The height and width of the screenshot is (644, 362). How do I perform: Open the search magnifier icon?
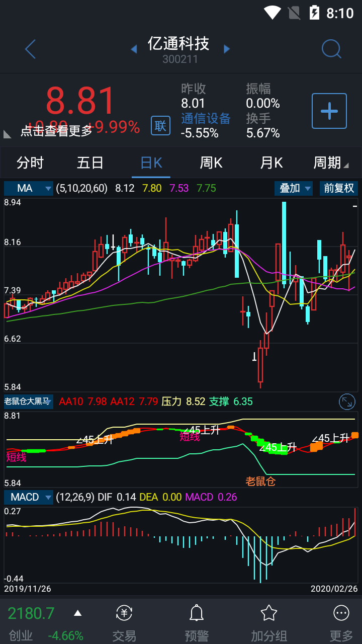pos(331,49)
